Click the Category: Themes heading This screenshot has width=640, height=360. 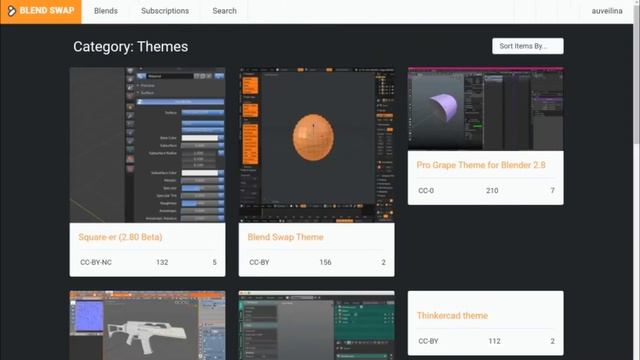point(131,47)
